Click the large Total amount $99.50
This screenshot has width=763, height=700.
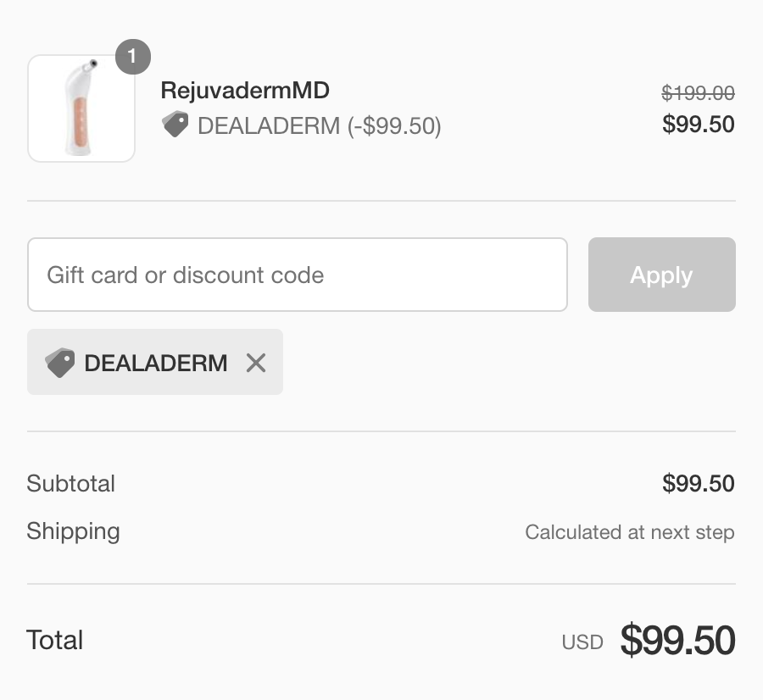coord(678,640)
